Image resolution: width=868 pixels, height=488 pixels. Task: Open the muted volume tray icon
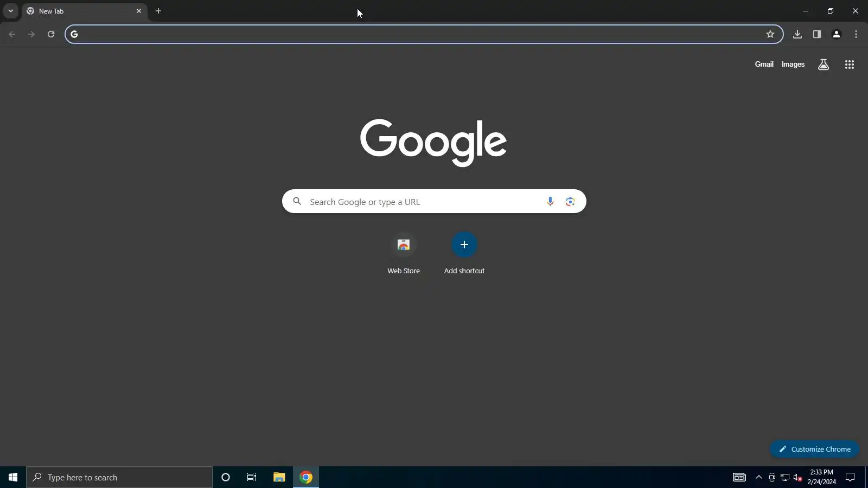point(798,477)
